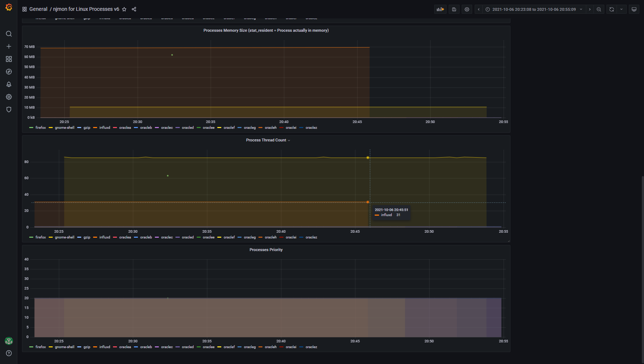
Task: Toggle gnome-shell series in Process Thread Count legend
Action: 64,237
